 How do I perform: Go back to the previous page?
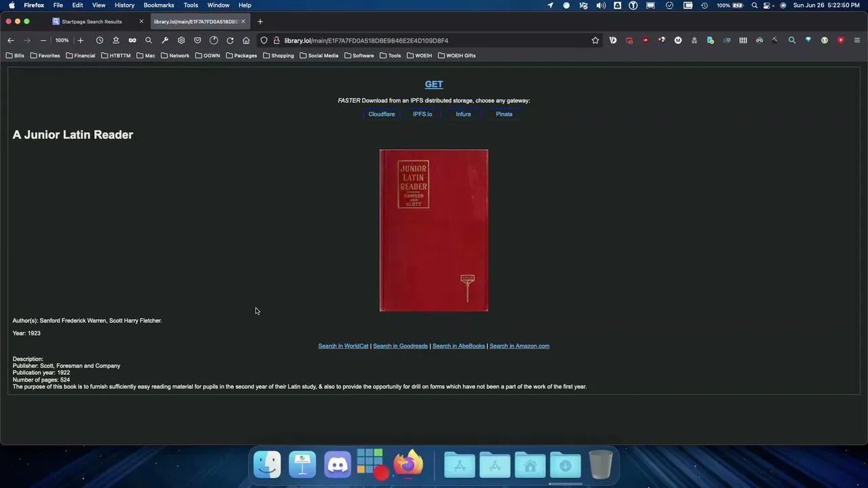pos(11,41)
